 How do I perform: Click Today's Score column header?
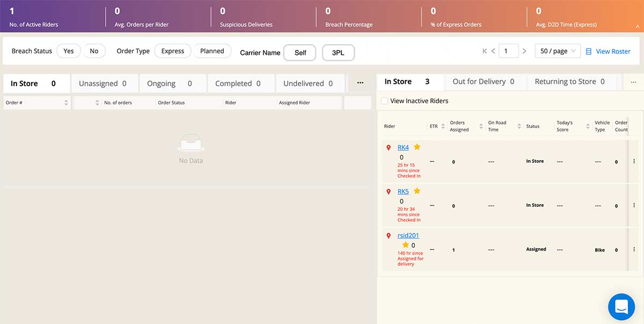coord(565,126)
